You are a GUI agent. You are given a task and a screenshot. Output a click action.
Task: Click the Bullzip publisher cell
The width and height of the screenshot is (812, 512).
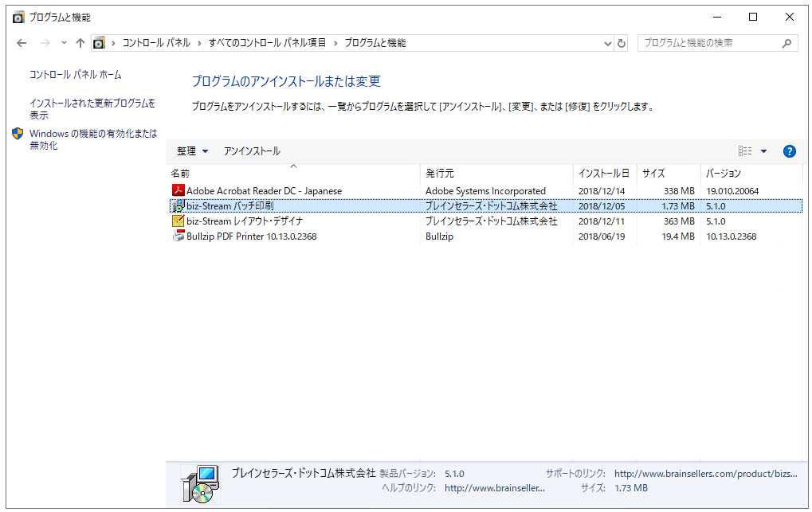click(439, 236)
